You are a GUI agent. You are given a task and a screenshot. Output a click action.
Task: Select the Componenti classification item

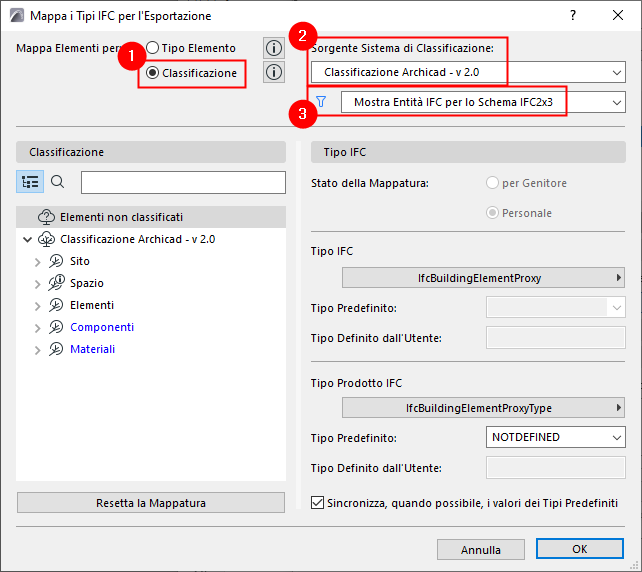point(102,328)
